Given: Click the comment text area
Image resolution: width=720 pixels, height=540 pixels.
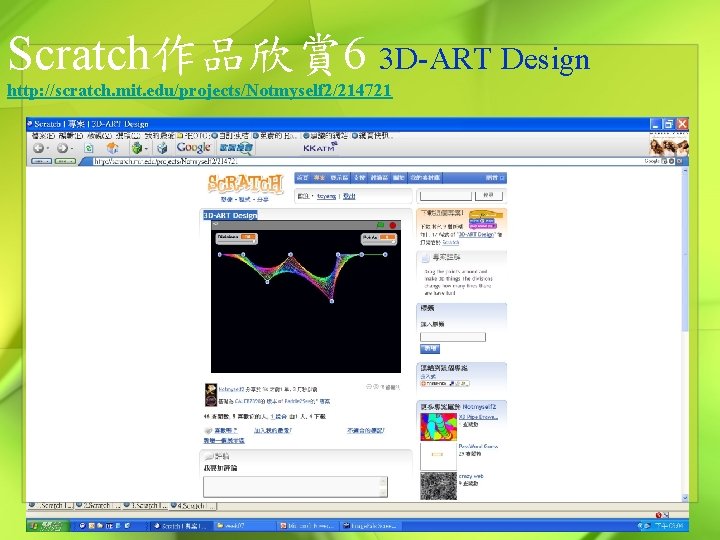Looking at the screenshot, I should (x=295, y=487).
